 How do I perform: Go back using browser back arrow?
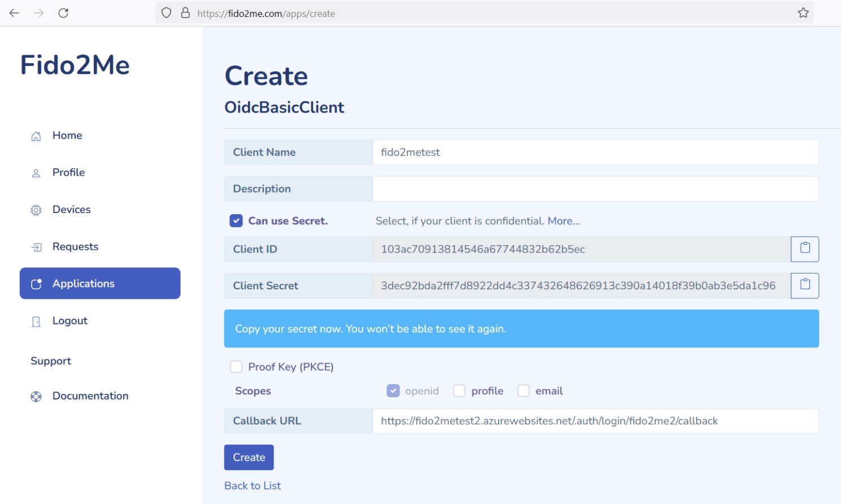coord(14,13)
